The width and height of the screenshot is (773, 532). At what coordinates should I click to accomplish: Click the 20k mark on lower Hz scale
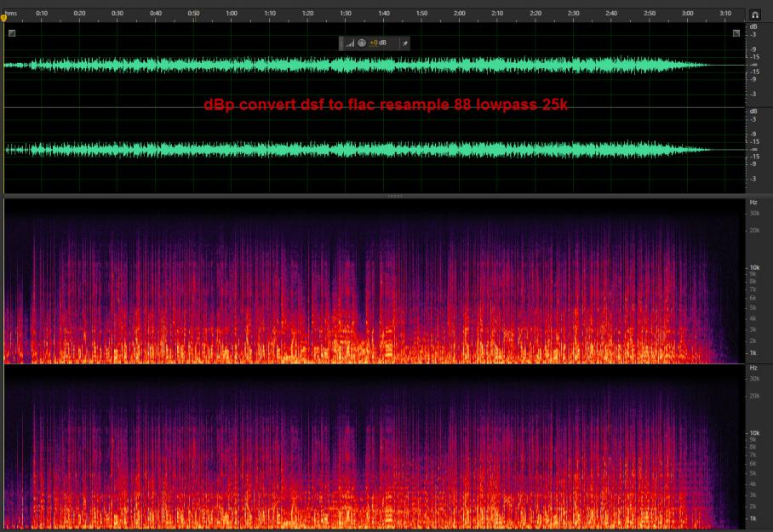point(754,395)
